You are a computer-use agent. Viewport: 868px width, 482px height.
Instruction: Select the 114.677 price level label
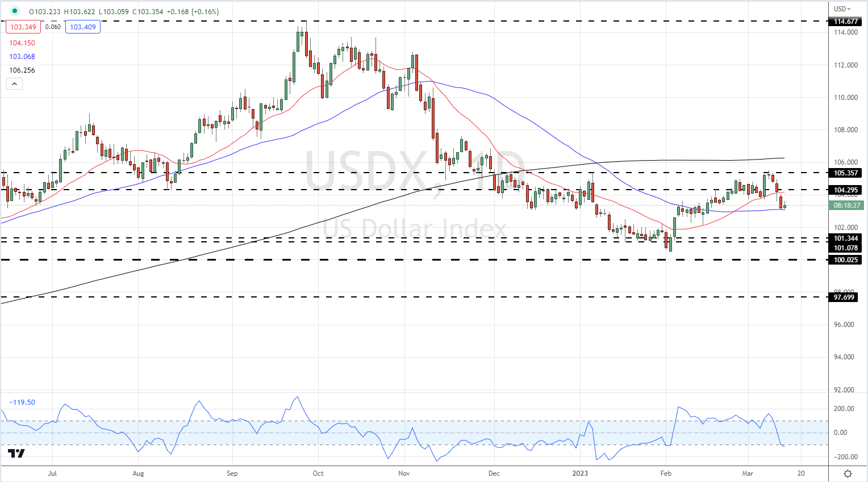846,22
